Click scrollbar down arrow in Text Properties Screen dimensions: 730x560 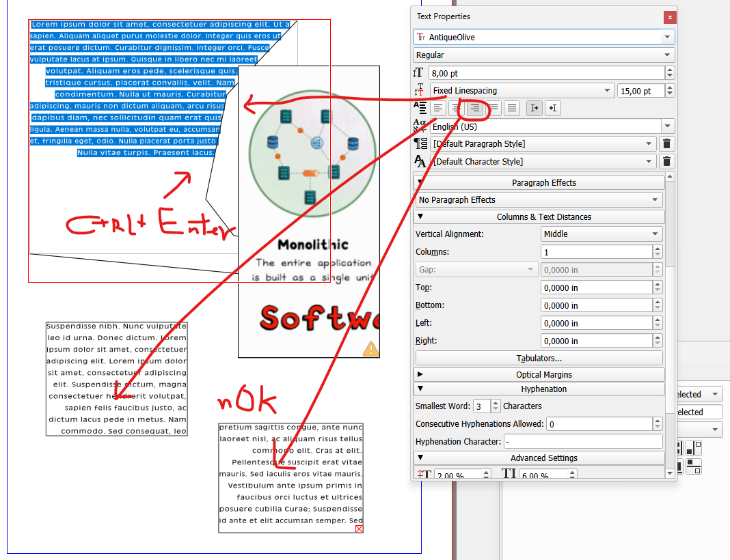[x=670, y=473]
